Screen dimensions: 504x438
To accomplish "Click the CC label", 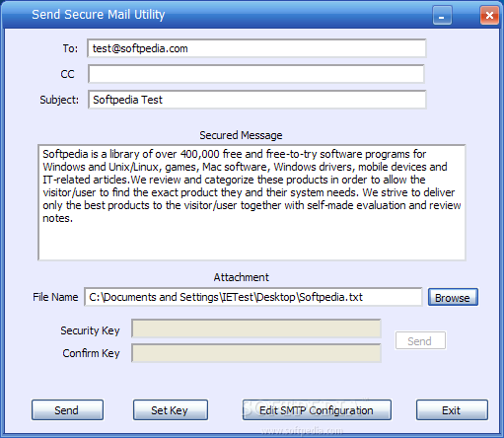I will coord(67,74).
